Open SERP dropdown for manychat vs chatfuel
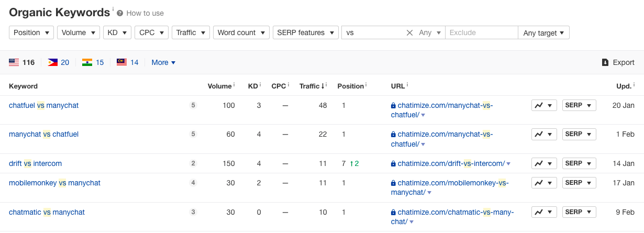The width and height of the screenshot is (644, 233). click(x=579, y=134)
